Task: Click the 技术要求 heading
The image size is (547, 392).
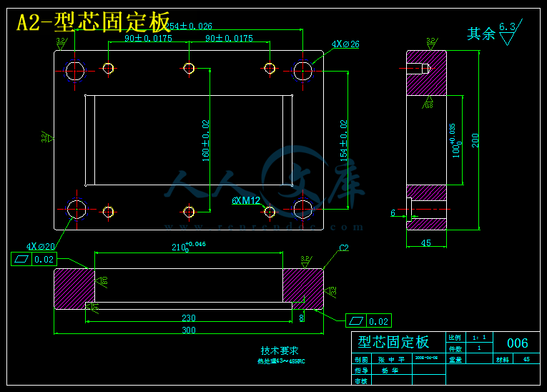Action: pos(280,351)
